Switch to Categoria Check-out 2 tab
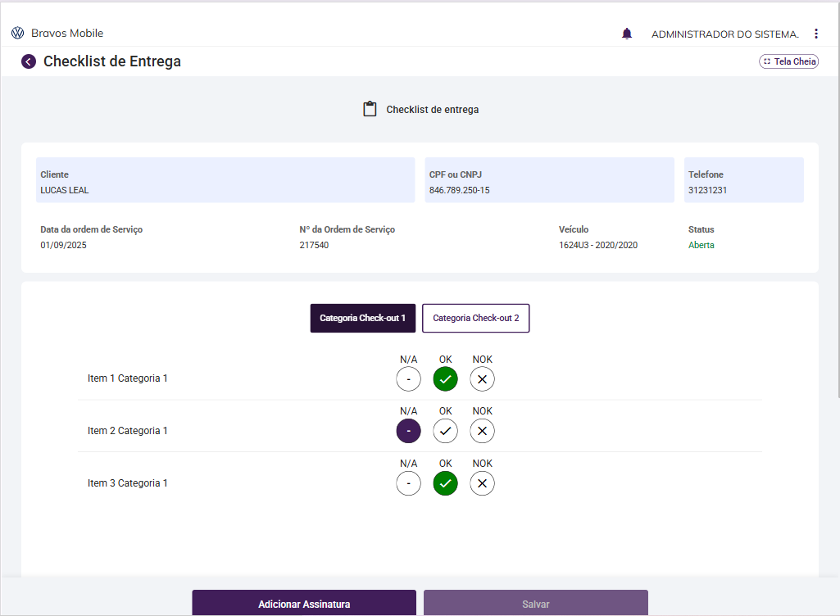840x616 pixels. pos(475,318)
